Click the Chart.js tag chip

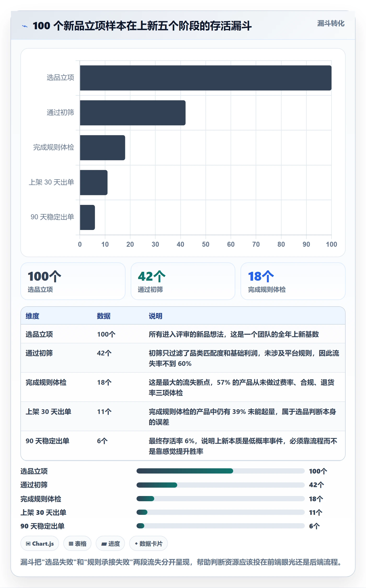point(40,544)
